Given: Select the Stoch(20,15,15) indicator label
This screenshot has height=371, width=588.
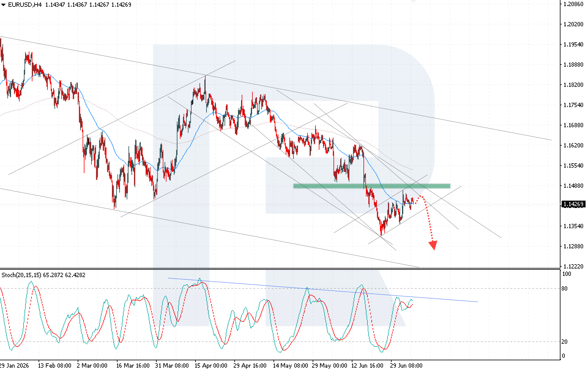Looking at the screenshot, I should (x=21, y=275).
